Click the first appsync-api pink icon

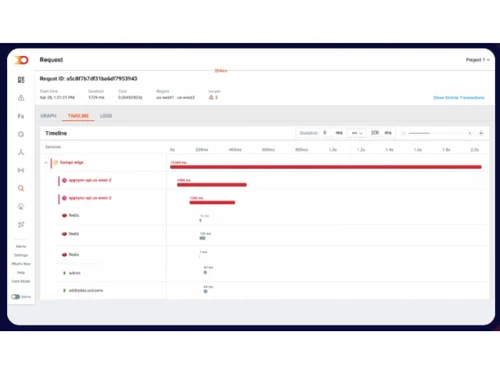point(64,180)
